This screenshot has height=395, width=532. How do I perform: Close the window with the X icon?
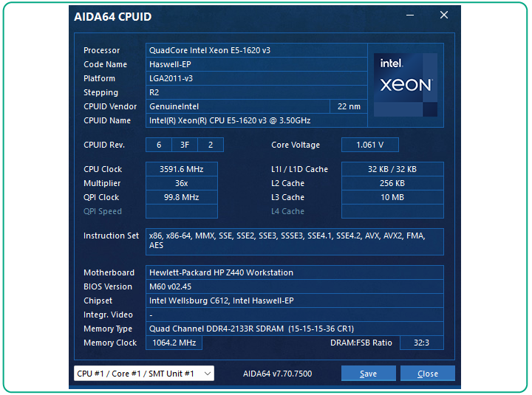click(x=444, y=15)
